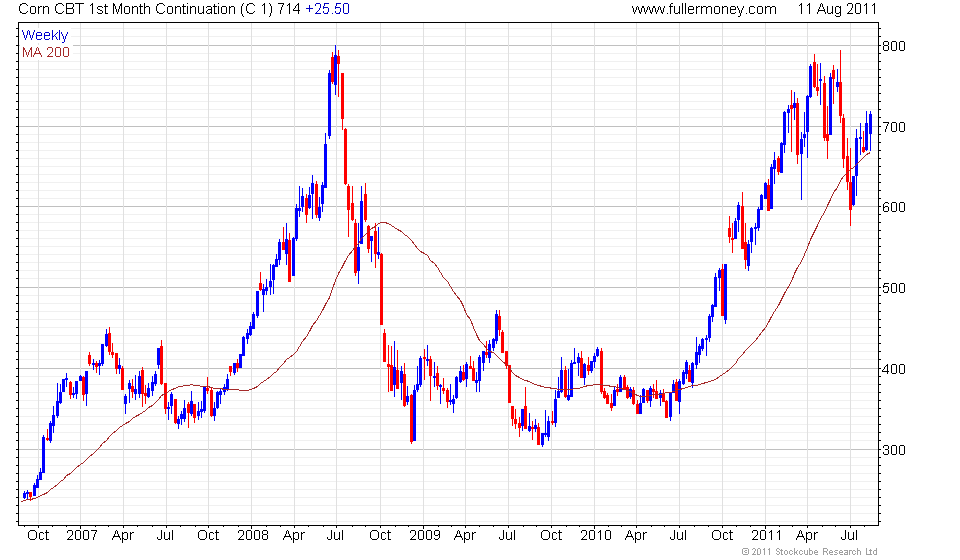960x560 pixels.
Task: Click the 700 price axis label
Action: [893, 127]
